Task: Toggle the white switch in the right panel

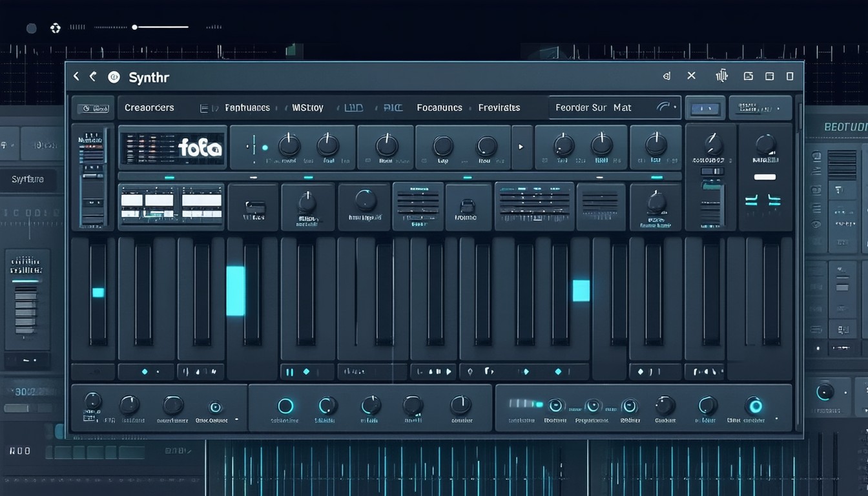Action: tap(765, 177)
